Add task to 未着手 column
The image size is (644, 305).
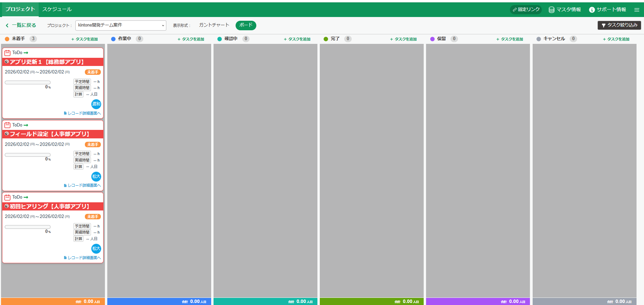pyautogui.click(x=85, y=39)
